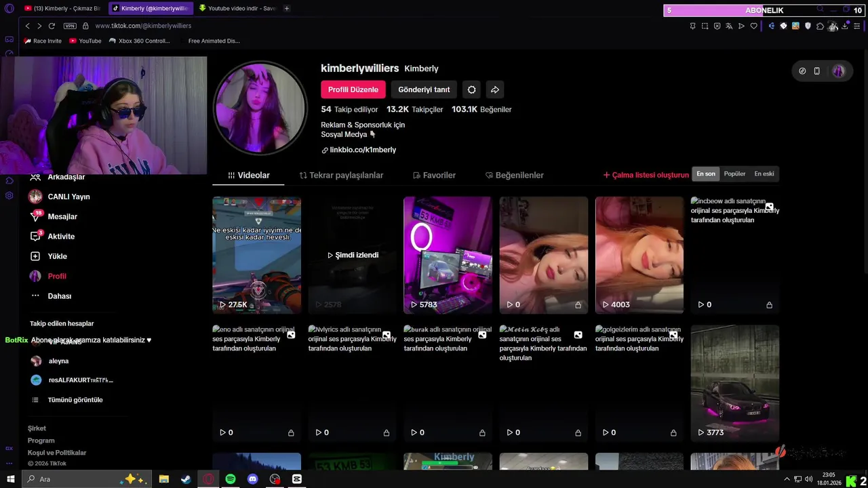Go forward with the browser forward arrow
868x488 pixels.
click(39, 26)
